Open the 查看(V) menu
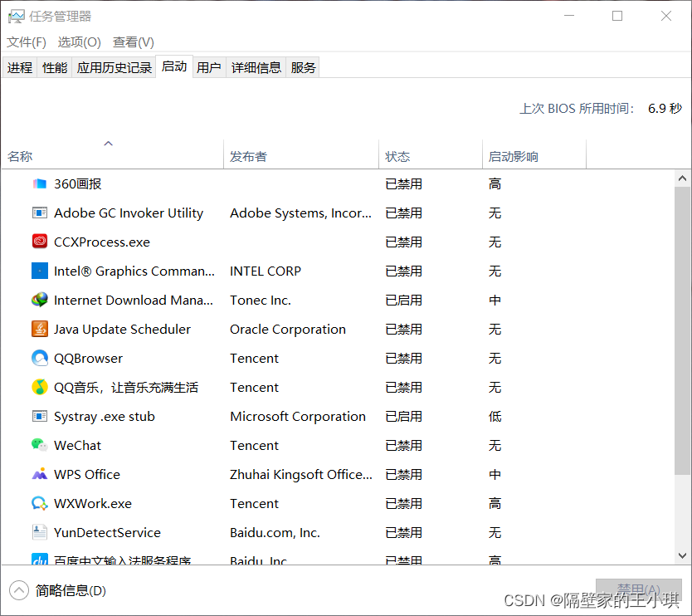The width and height of the screenshot is (692, 616). pyautogui.click(x=134, y=42)
